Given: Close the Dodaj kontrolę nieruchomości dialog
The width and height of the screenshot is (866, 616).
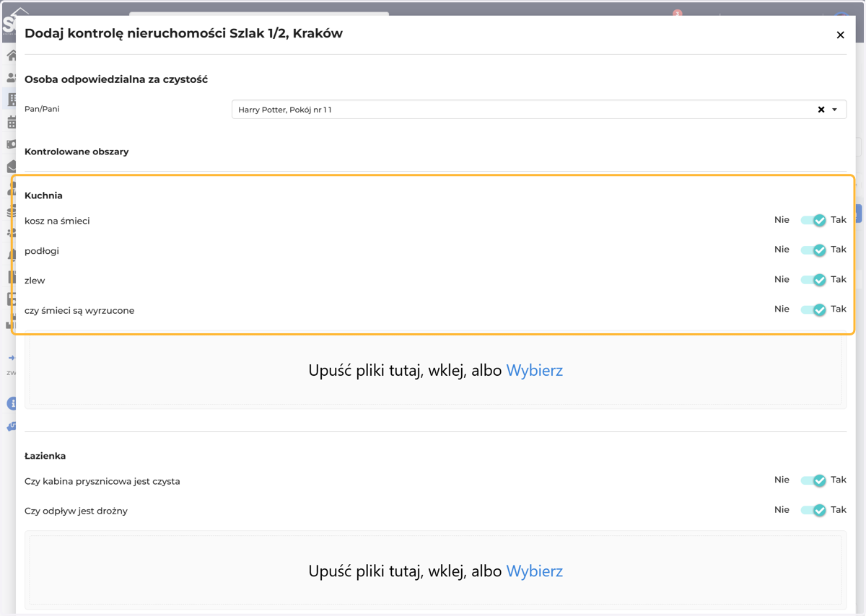Looking at the screenshot, I should tap(840, 35).
